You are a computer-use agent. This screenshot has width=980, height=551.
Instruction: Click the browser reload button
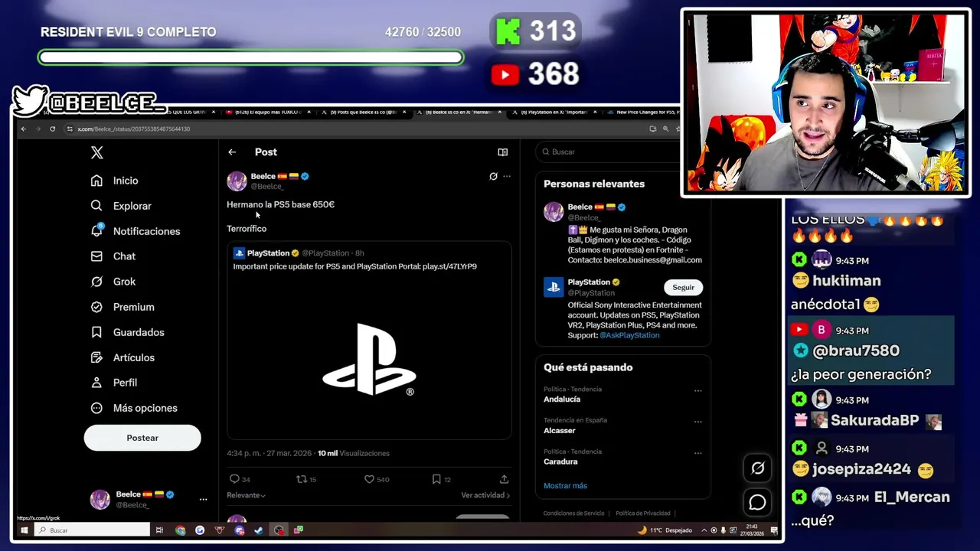pyautogui.click(x=52, y=129)
